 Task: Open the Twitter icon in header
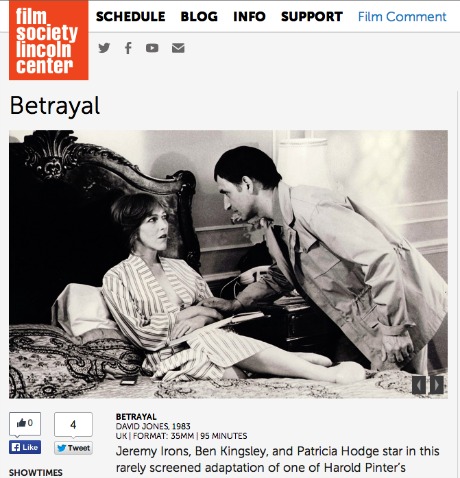point(104,48)
